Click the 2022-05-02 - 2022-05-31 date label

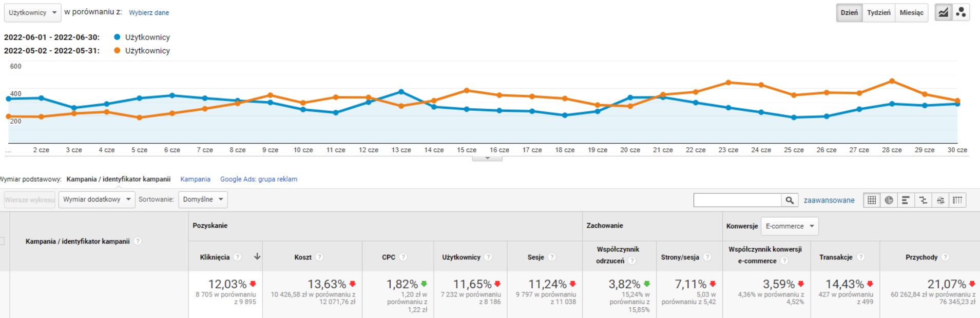click(x=52, y=51)
